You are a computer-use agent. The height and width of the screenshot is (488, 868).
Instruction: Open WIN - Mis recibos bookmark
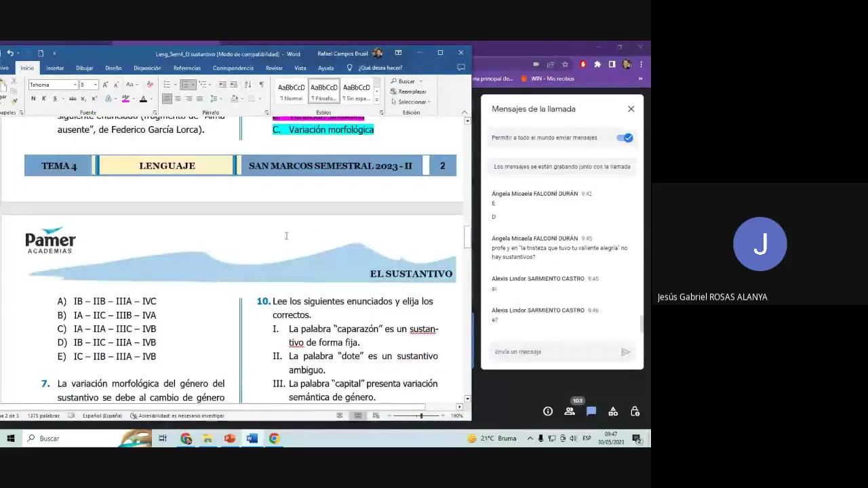547,79
